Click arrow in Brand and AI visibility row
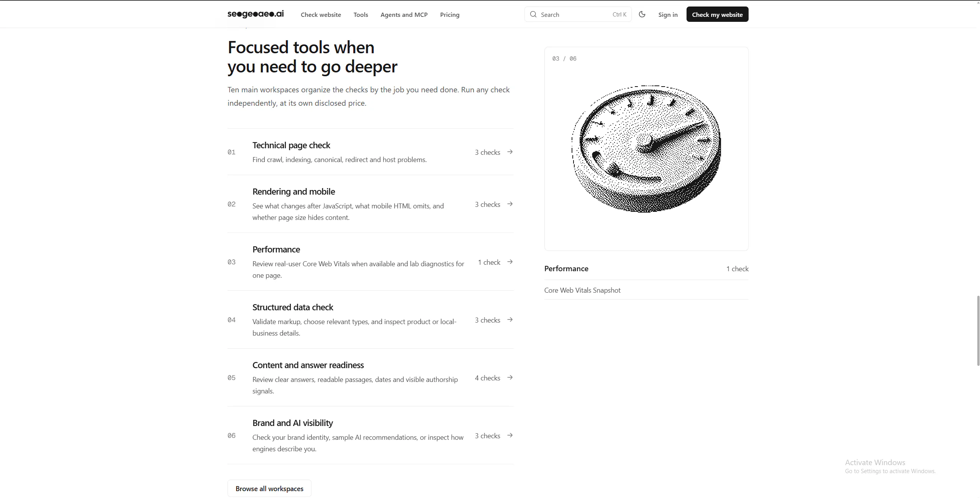This screenshot has width=980, height=498. point(510,435)
